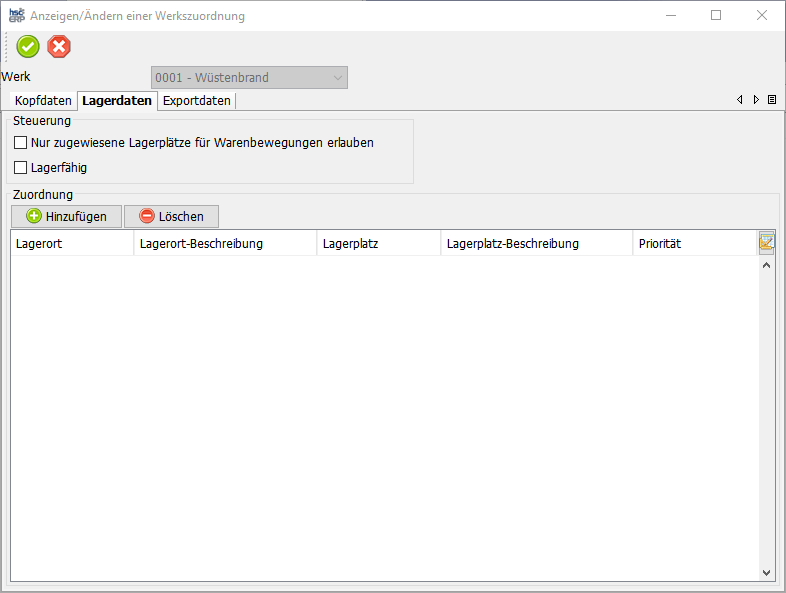This screenshot has height=593, width=786.
Task: Enable only assigned Lagerplätze for Warenbewegungen
Action: pos(21,143)
